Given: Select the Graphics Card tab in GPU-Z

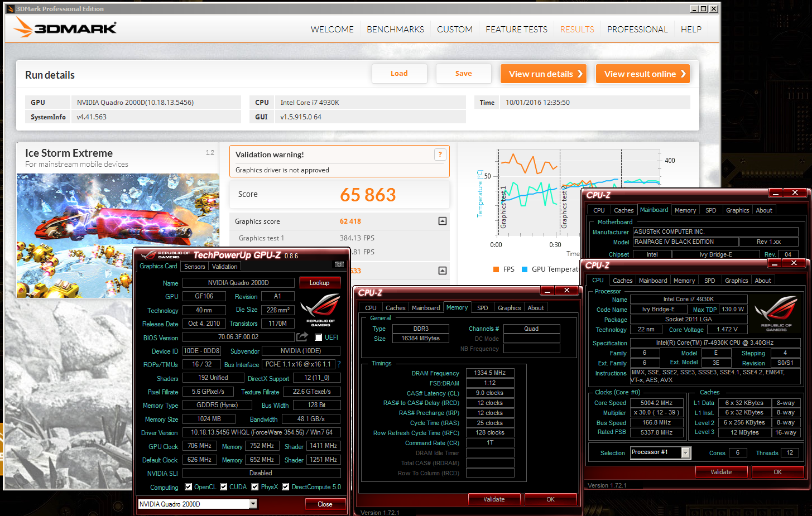Looking at the screenshot, I should point(158,266).
